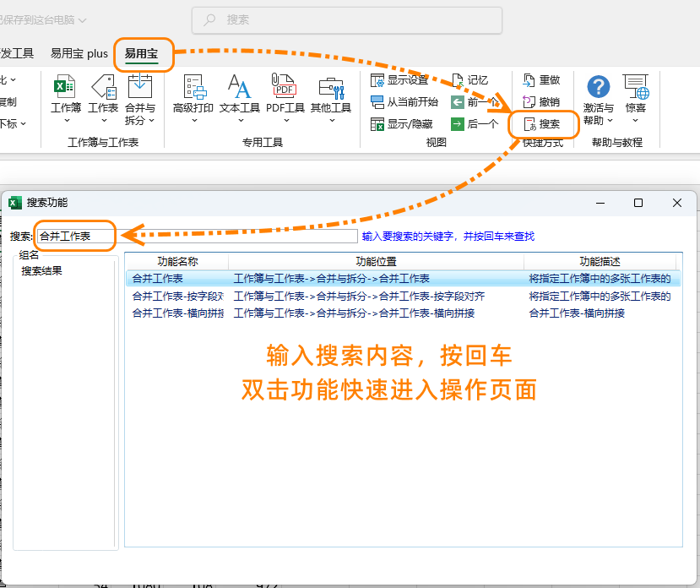Select the 合并工作表-横向拼接 result row
This screenshot has height=588, width=700.
pos(404,313)
